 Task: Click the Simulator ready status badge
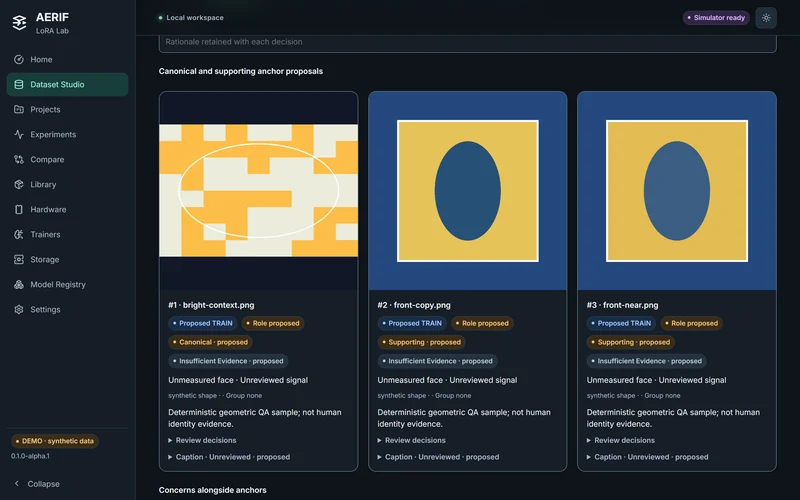716,18
